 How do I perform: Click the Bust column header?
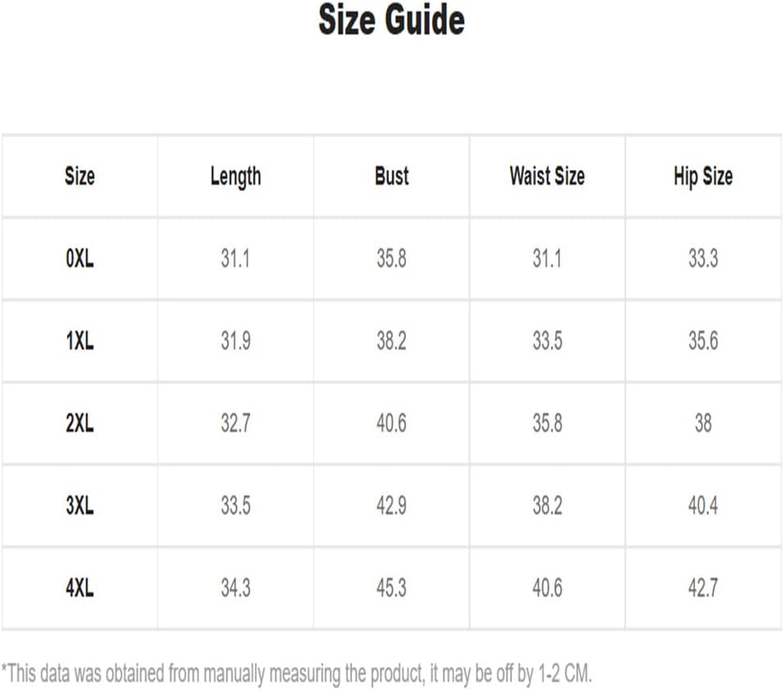coord(391,176)
